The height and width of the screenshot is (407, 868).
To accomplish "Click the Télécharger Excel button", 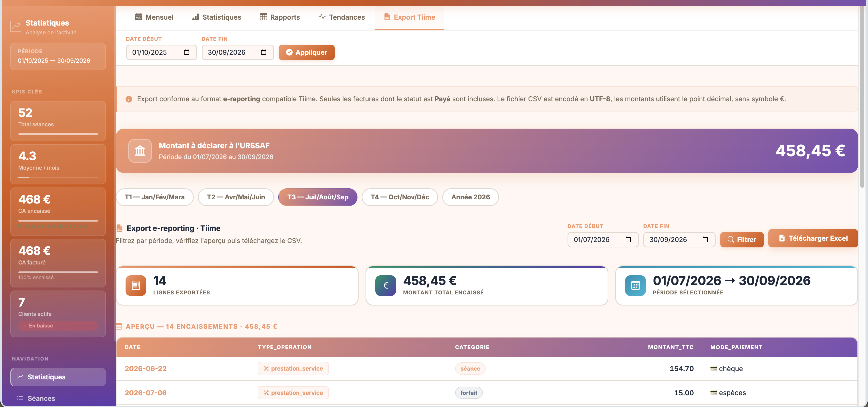I will pyautogui.click(x=813, y=238).
